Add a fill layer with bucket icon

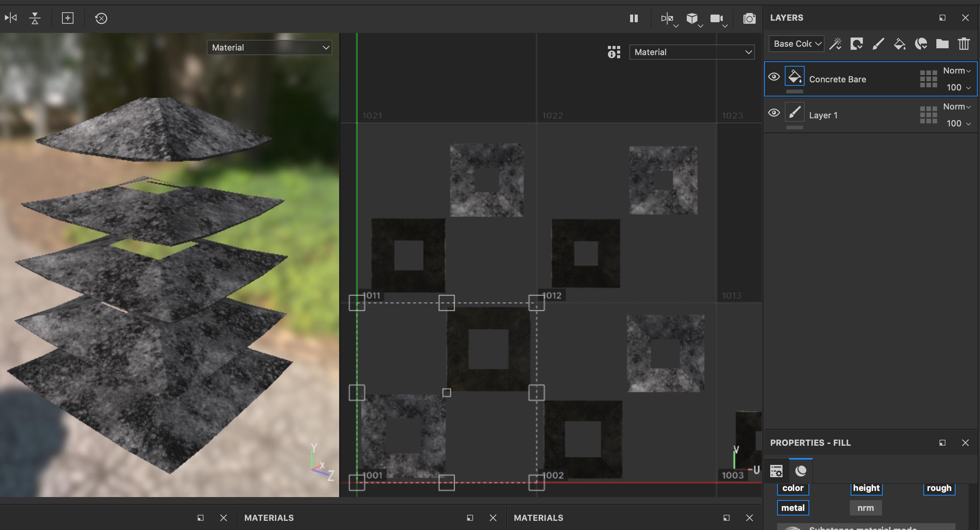point(899,44)
